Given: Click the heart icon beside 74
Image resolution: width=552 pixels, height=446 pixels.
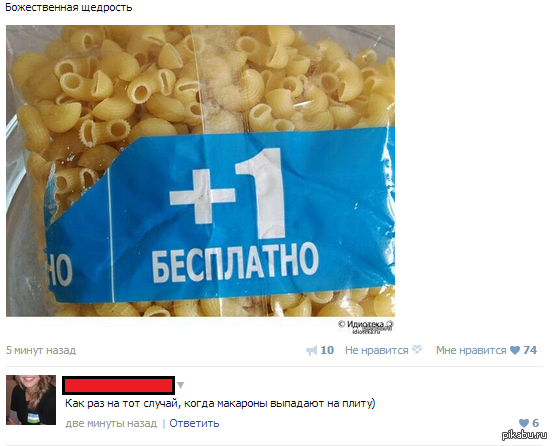Looking at the screenshot, I should pos(515,350).
